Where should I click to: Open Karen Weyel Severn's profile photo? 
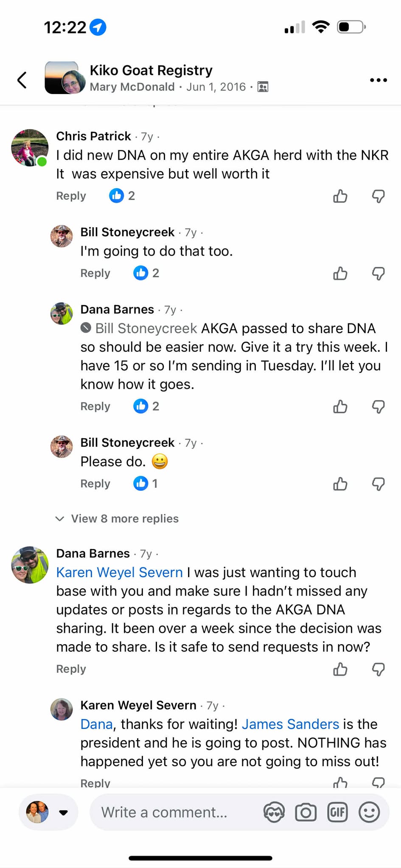[x=62, y=709]
